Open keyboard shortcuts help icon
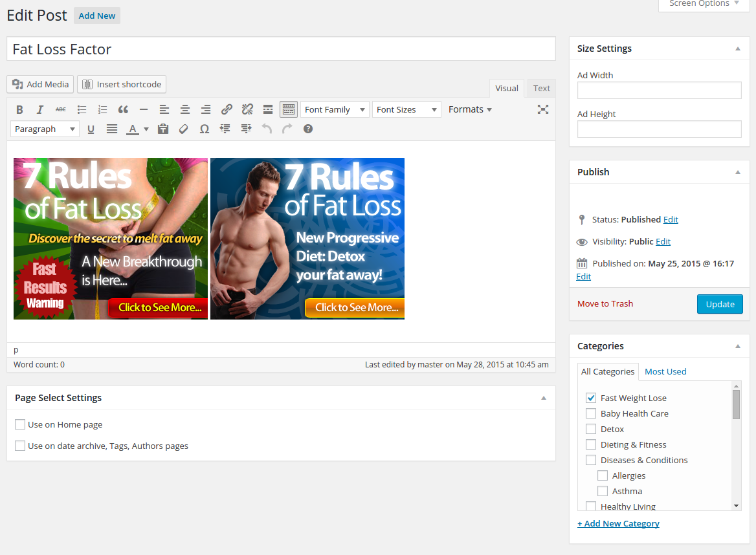 [x=308, y=129]
